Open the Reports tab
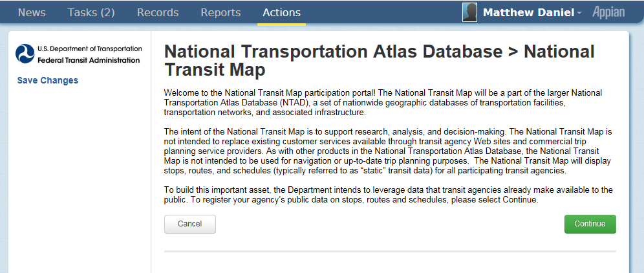This screenshot has height=273, width=644. tap(220, 12)
